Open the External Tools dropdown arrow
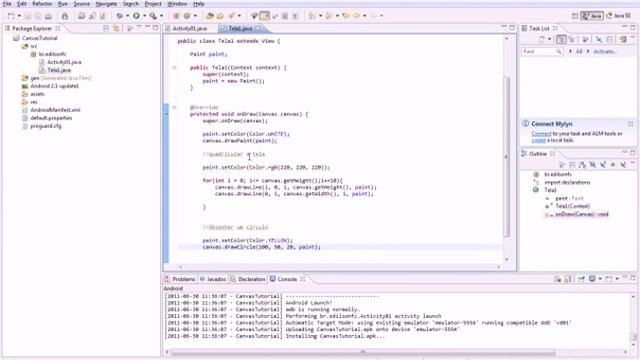 161,16
